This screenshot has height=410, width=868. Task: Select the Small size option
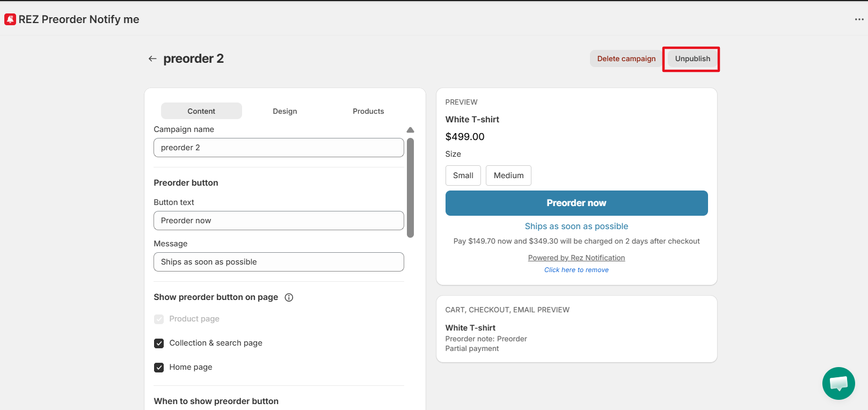pos(463,175)
